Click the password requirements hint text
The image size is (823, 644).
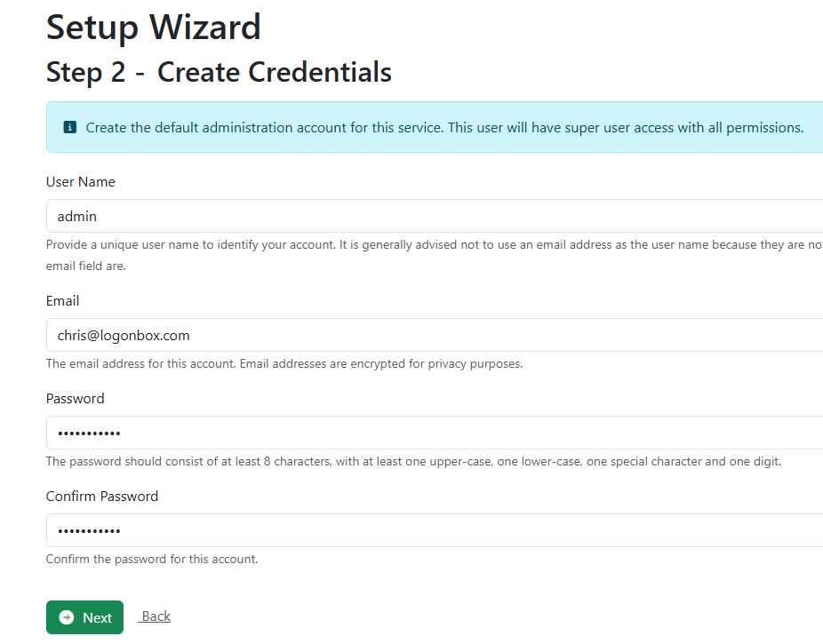[413, 462]
